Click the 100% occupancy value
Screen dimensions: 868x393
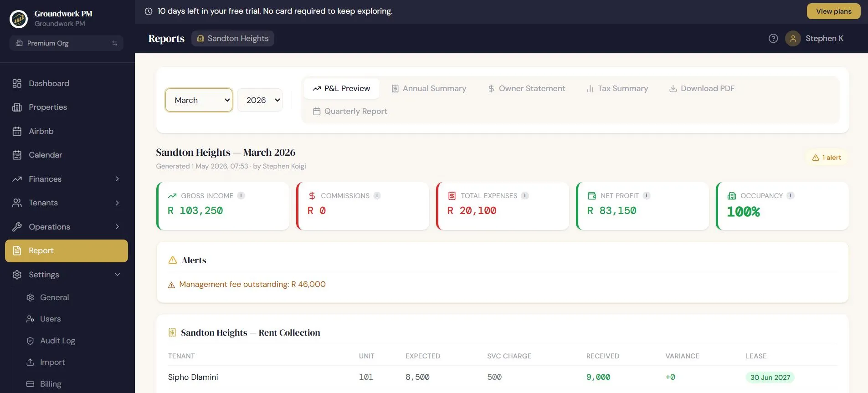(x=743, y=212)
